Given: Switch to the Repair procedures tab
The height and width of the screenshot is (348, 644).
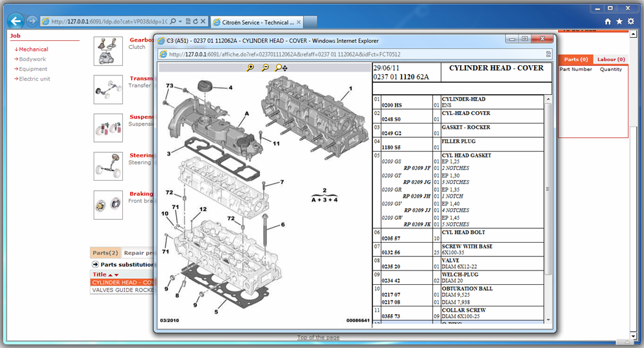Looking at the screenshot, I should (x=138, y=252).
